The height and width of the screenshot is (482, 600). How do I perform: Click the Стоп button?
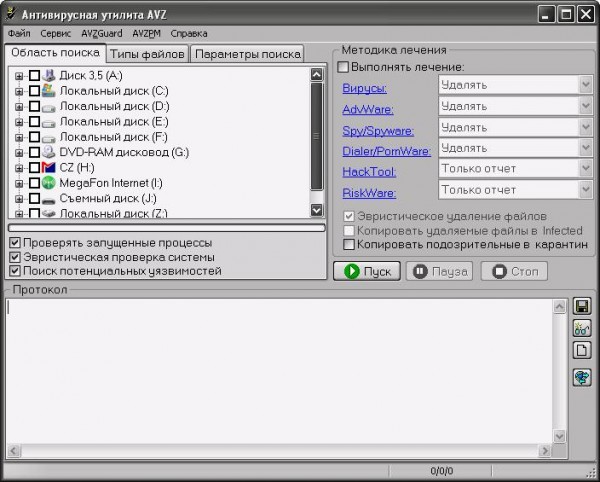click(x=514, y=271)
